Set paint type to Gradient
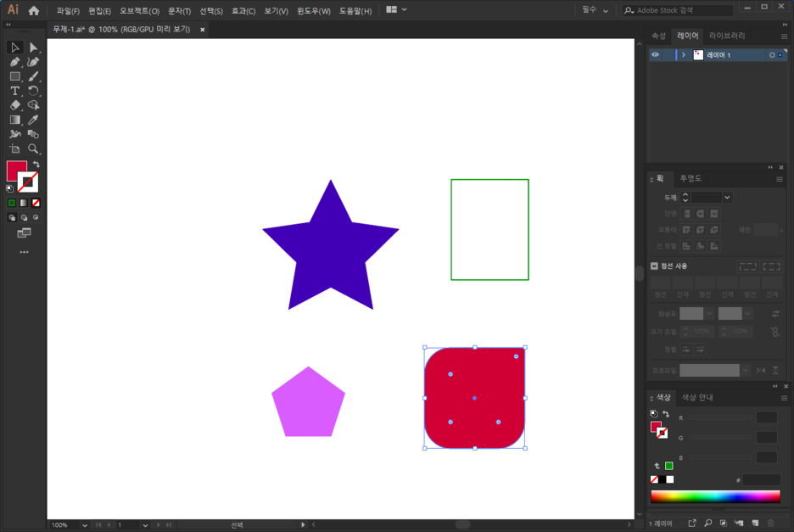Viewport: 794px width, 532px height. click(24, 203)
